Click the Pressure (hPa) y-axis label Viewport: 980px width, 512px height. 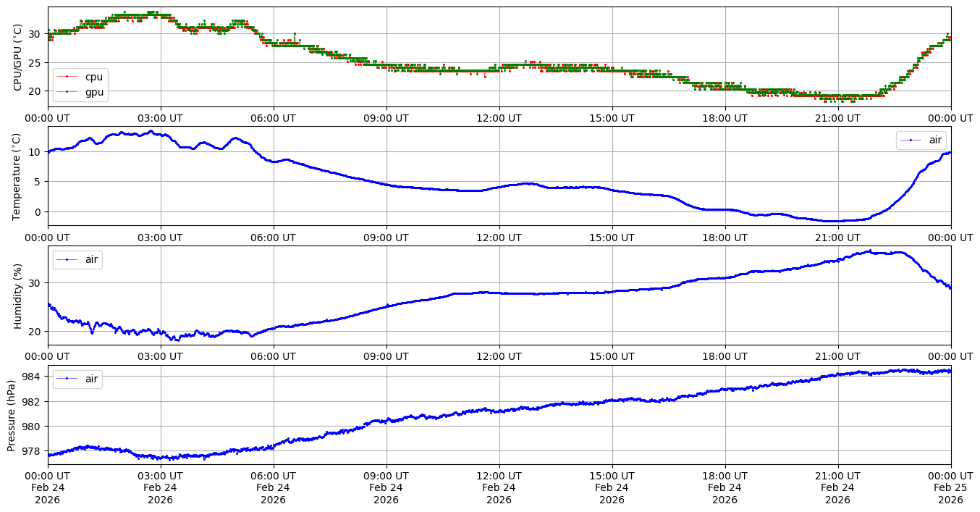[12, 414]
